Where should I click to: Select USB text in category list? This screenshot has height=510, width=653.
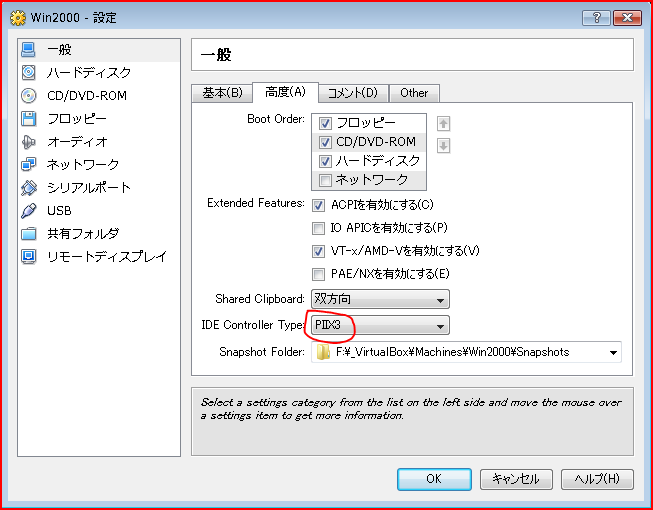(59, 211)
